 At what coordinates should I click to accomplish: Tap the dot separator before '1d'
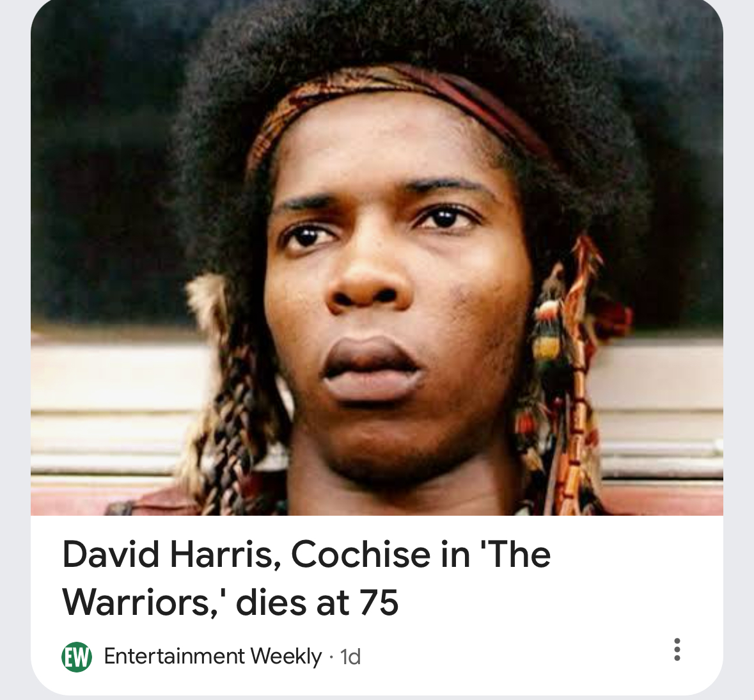tap(331, 657)
